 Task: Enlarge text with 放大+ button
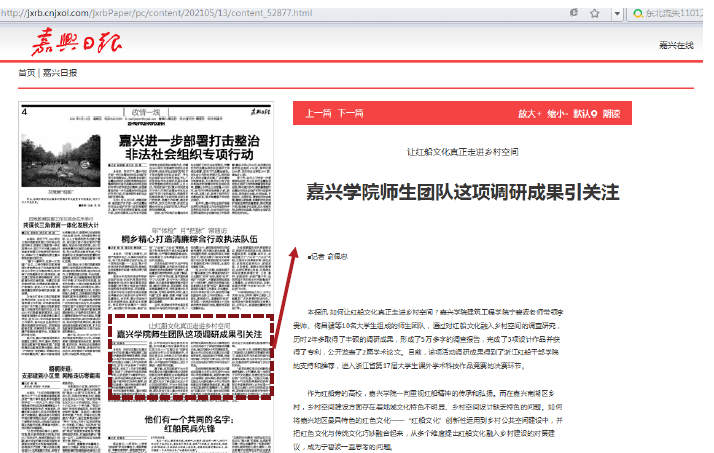click(x=530, y=114)
